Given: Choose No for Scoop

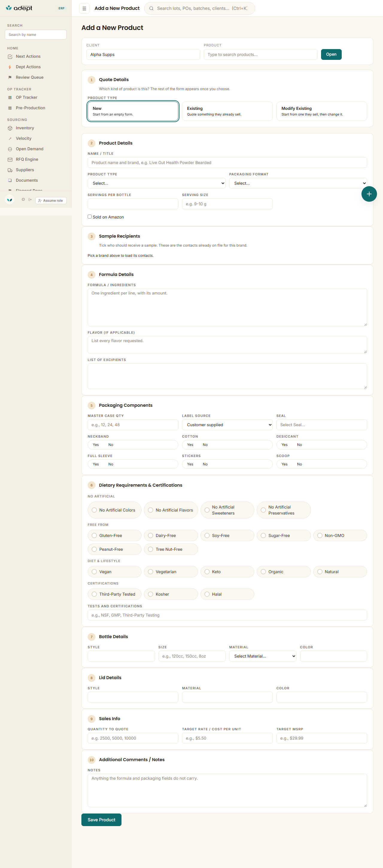Looking at the screenshot, I should coord(300,464).
